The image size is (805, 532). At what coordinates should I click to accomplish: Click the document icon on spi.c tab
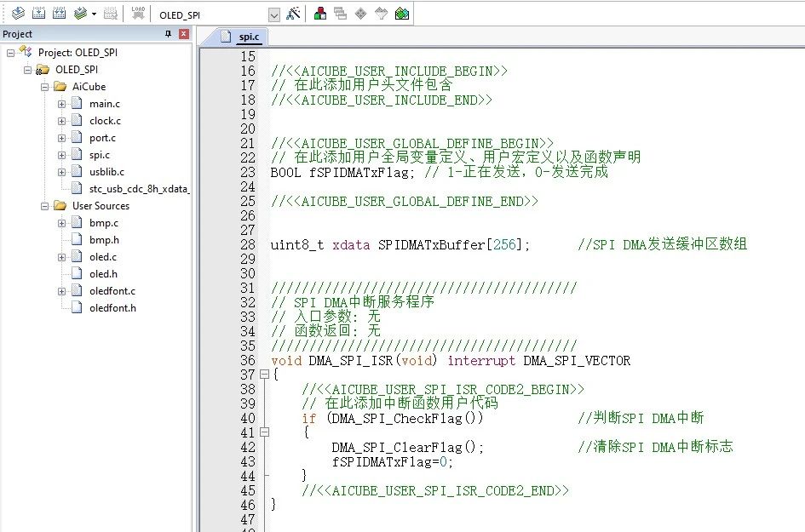point(226,37)
